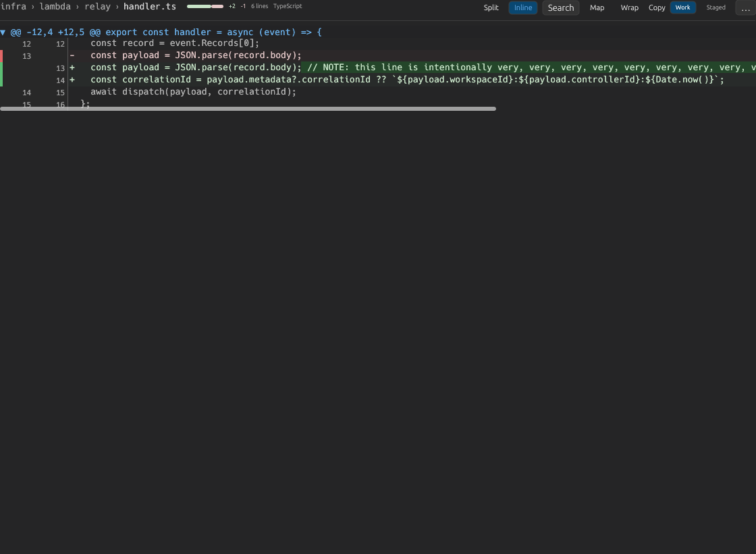Screen dimensions: 756x554
Task: Click the lambda breadcrumb
Action: [x=55, y=6]
